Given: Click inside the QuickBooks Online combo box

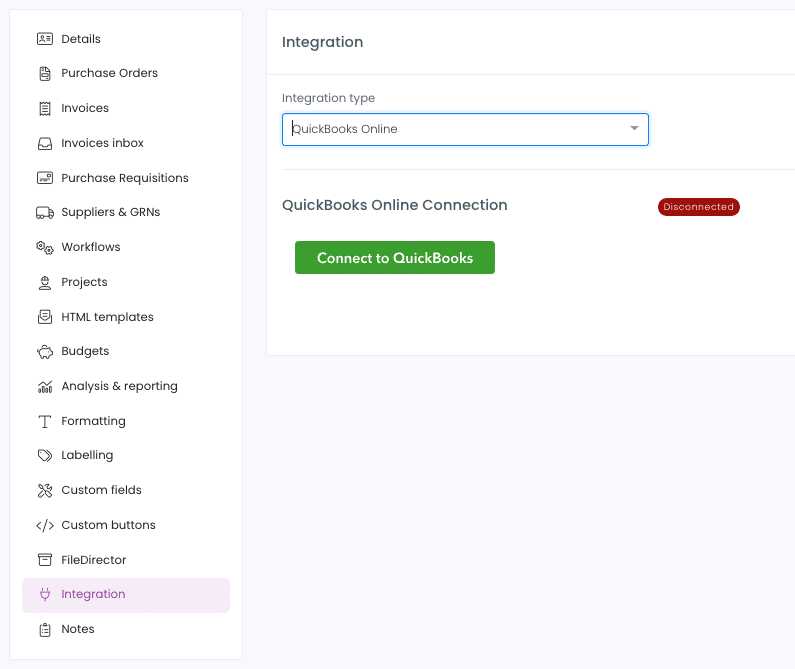Looking at the screenshot, I should click(x=465, y=129).
